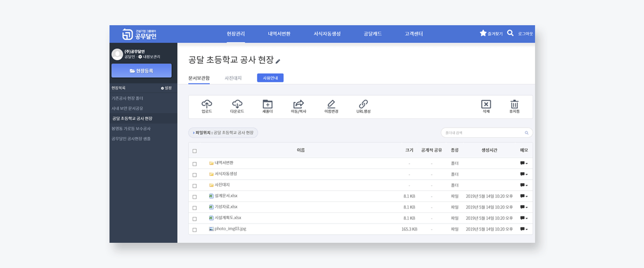Open the memo dropdown for photo_img03.jpg
This screenshot has width=644, height=268.
coord(524,229)
